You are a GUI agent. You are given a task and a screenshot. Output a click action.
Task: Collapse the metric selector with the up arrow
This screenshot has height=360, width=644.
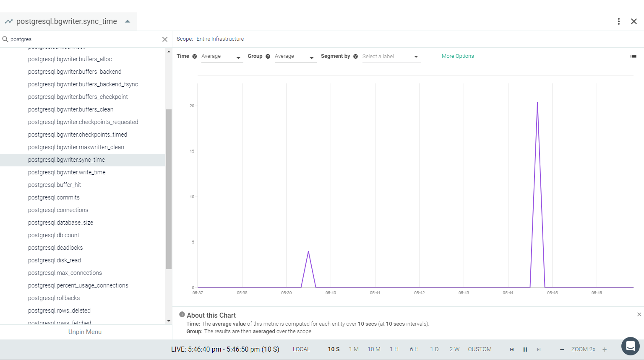(128, 21)
